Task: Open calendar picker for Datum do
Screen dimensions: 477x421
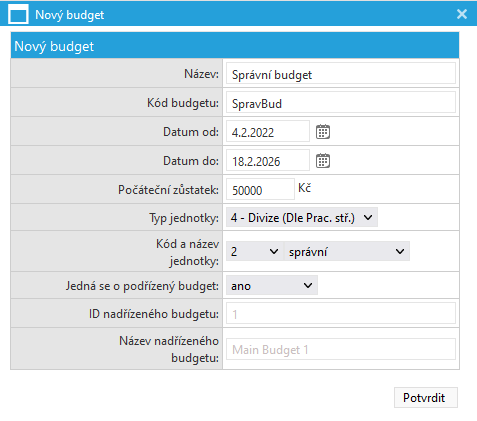Action: click(x=323, y=161)
